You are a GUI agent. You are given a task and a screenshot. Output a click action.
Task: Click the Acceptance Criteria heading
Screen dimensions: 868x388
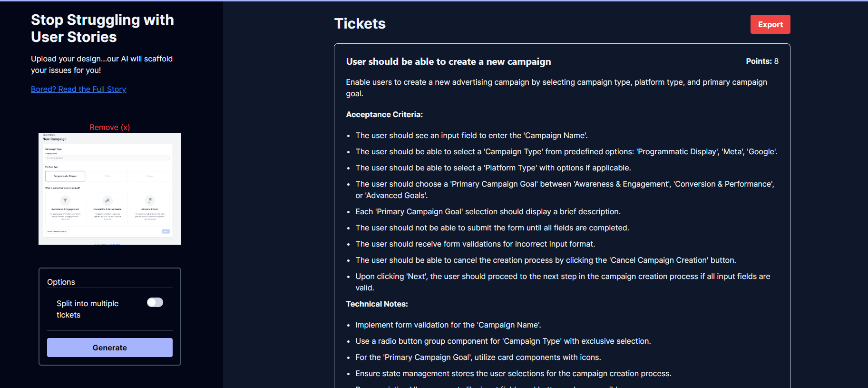[x=384, y=115]
